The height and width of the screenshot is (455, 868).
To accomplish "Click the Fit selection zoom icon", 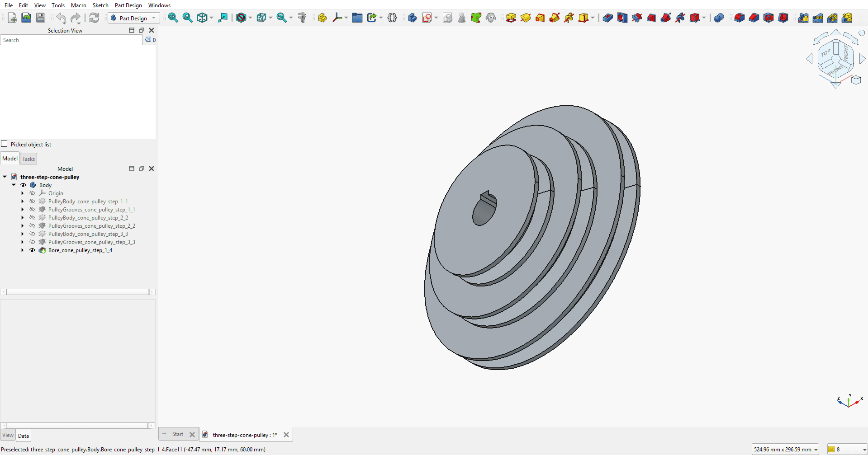I will coord(187,18).
